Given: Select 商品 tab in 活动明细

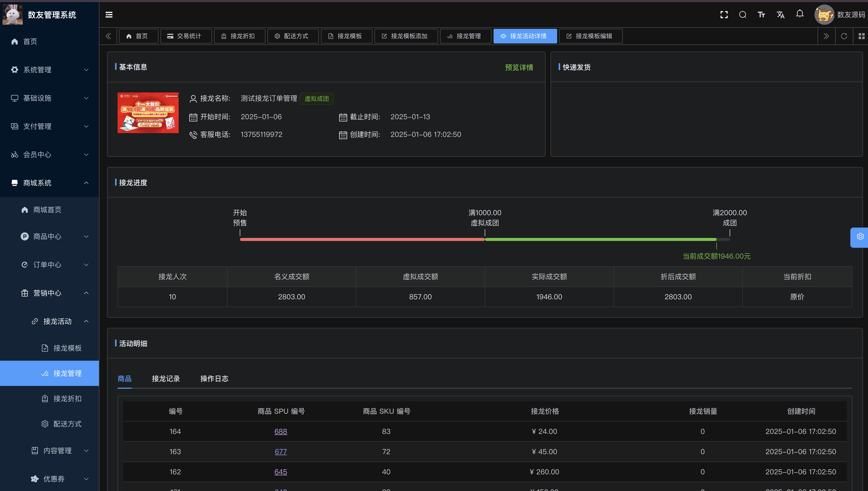Looking at the screenshot, I should tap(124, 379).
